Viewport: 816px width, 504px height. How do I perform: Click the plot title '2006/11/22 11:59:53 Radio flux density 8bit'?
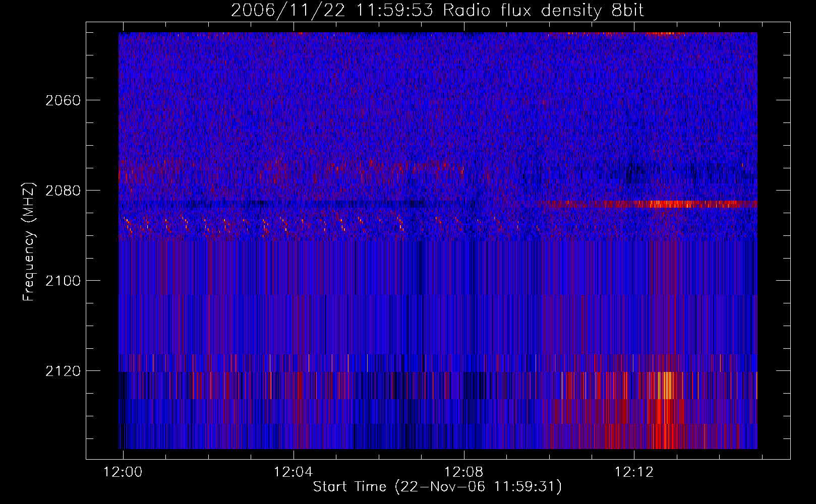tap(437, 11)
